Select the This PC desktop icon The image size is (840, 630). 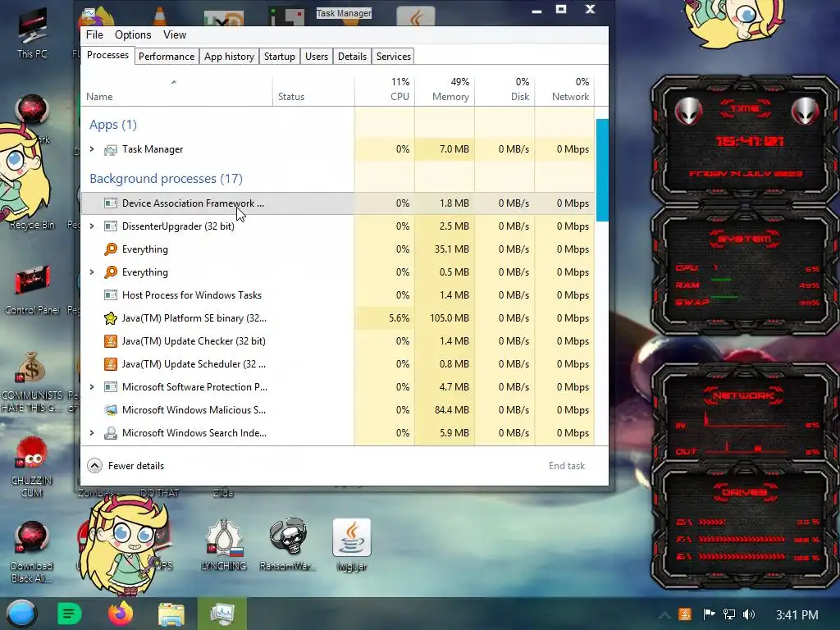point(32,33)
